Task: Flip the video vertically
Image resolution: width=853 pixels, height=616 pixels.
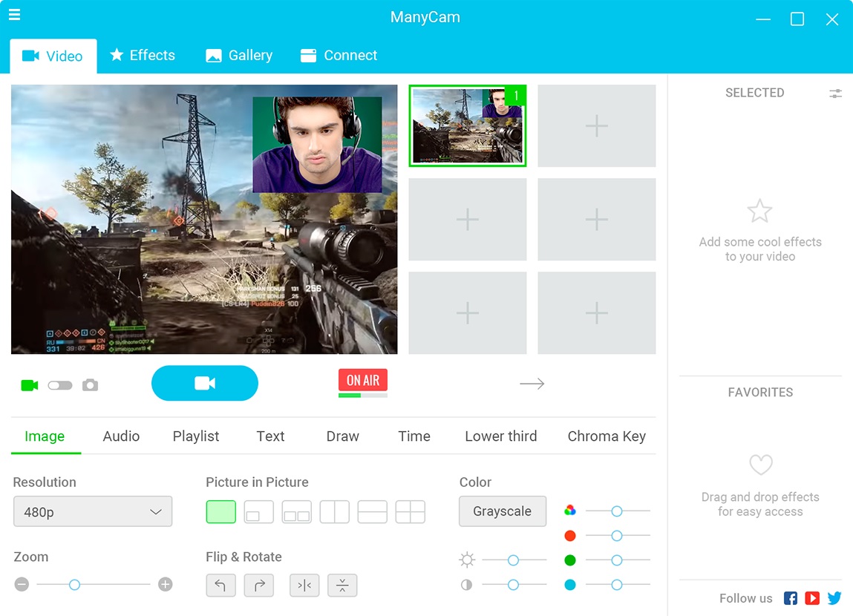Action: coord(342,586)
